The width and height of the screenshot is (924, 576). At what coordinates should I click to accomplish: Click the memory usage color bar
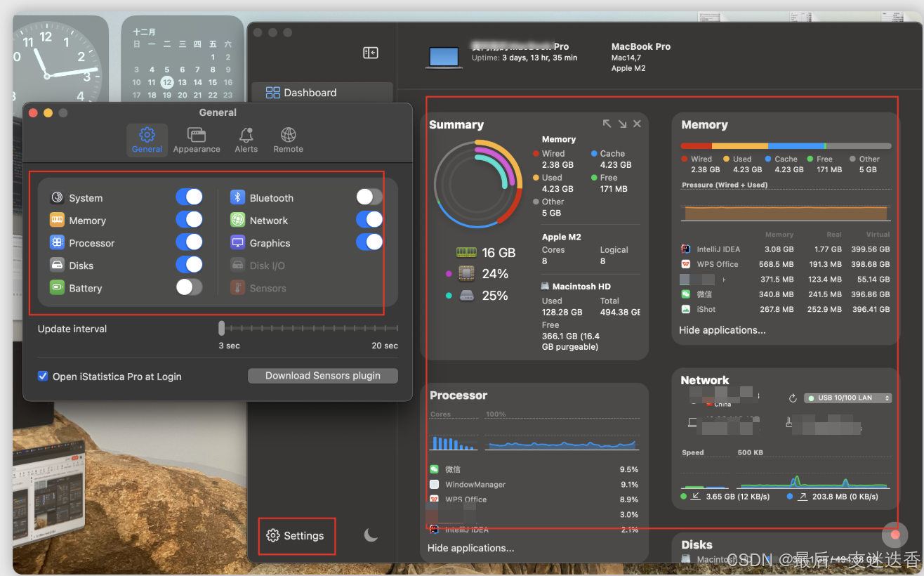(x=786, y=146)
